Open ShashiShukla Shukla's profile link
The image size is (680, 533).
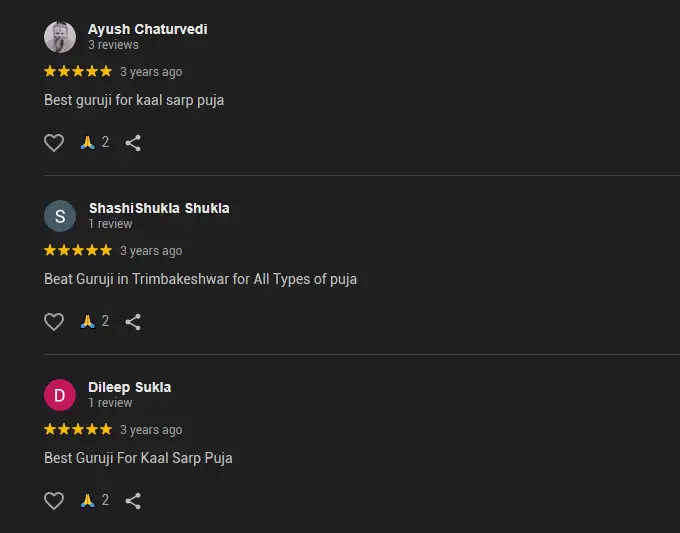[x=158, y=208]
